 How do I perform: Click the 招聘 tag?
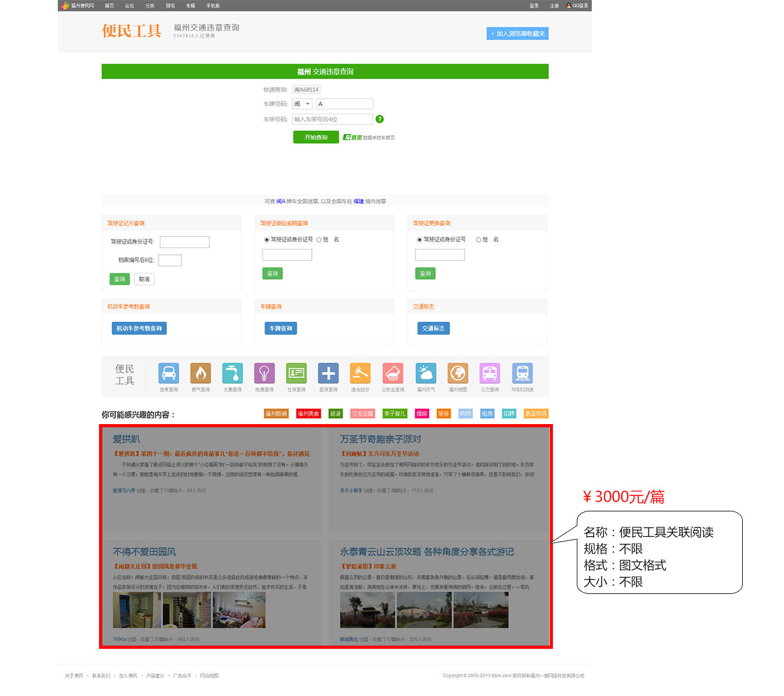tap(509, 413)
